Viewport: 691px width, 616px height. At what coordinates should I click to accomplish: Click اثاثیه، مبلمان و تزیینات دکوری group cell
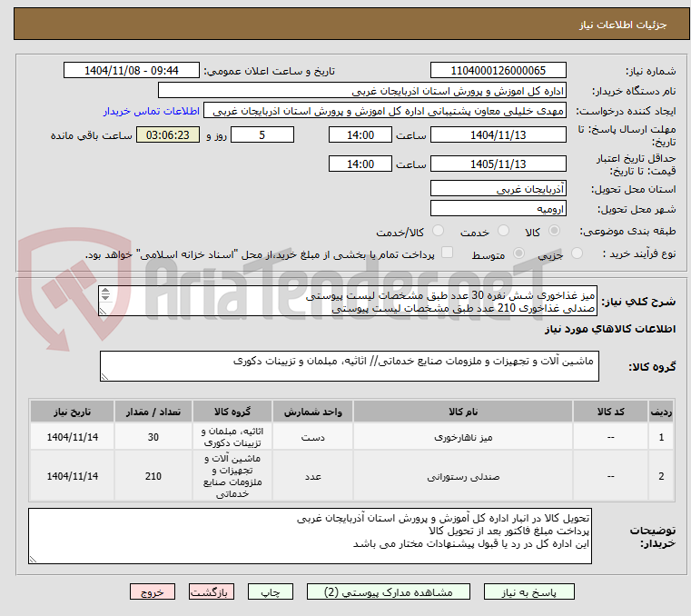coord(232,437)
